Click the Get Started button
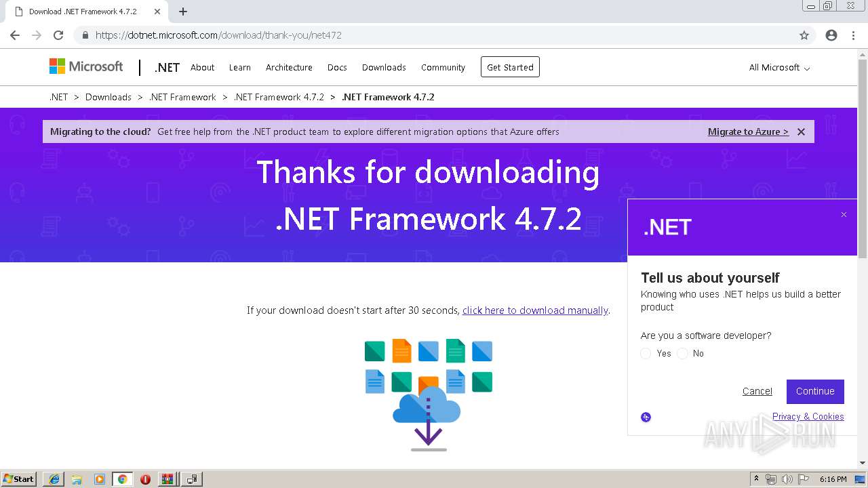This screenshot has width=868, height=488. pos(510,67)
